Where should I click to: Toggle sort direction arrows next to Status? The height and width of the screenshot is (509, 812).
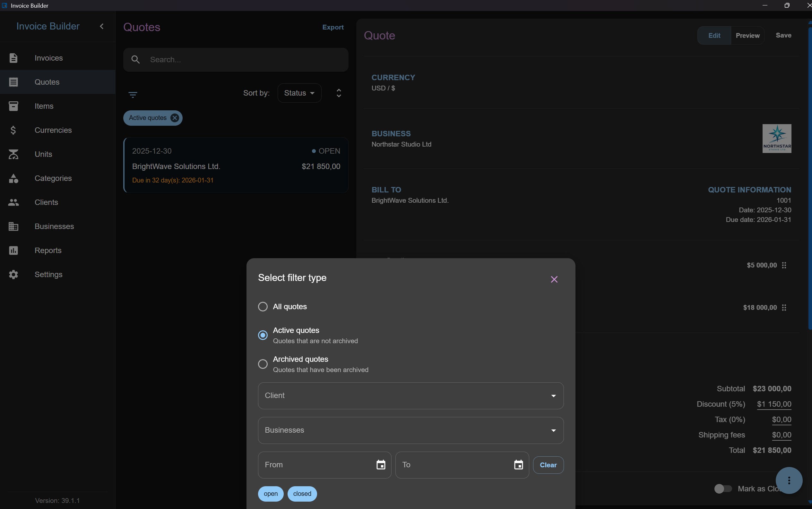pyautogui.click(x=339, y=93)
